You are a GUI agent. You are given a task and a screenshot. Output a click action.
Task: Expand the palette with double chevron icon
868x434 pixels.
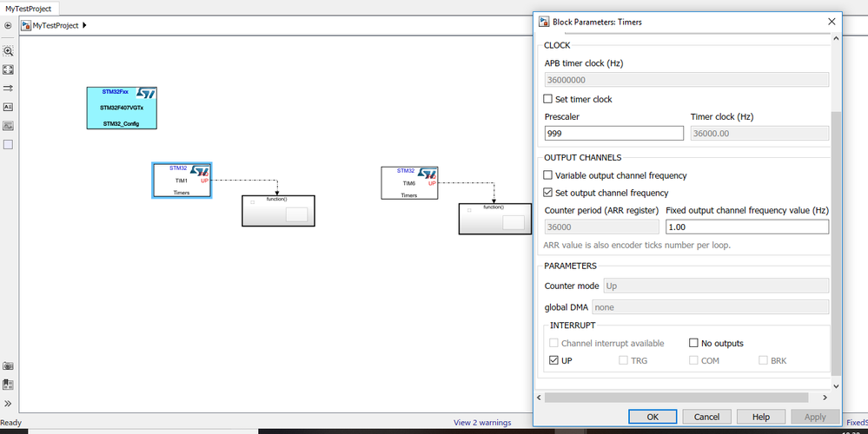pyautogui.click(x=8, y=404)
